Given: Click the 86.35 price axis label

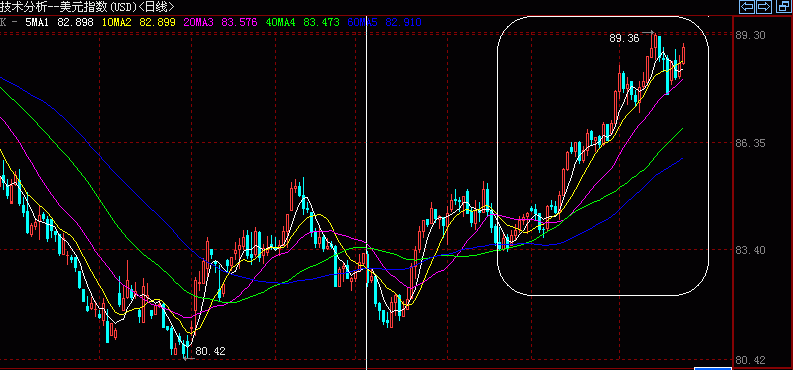Looking at the screenshot, I should 751,144.
